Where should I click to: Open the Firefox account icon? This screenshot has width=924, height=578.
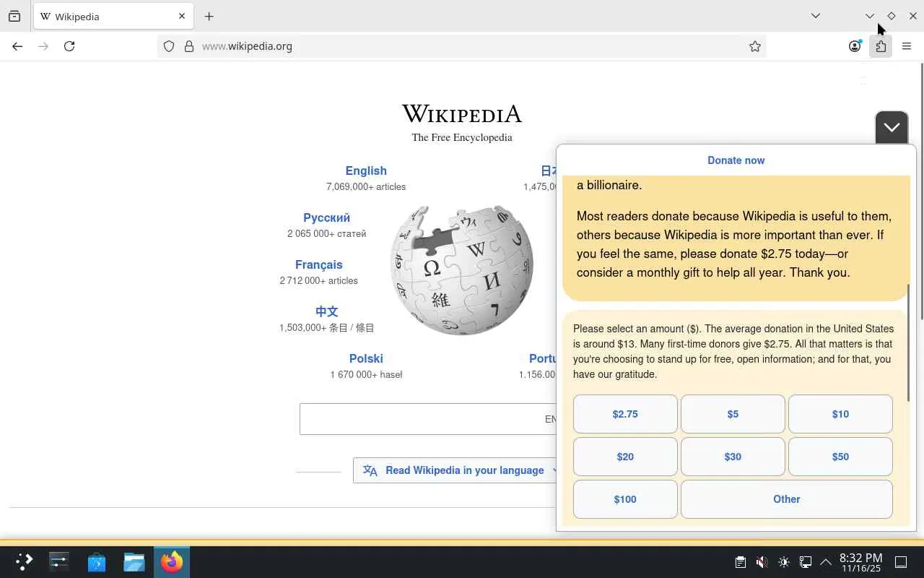[855, 46]
